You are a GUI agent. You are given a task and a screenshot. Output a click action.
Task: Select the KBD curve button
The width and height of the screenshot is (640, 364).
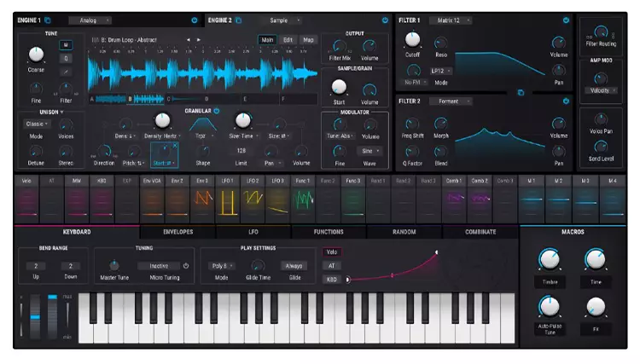point(332,280)
